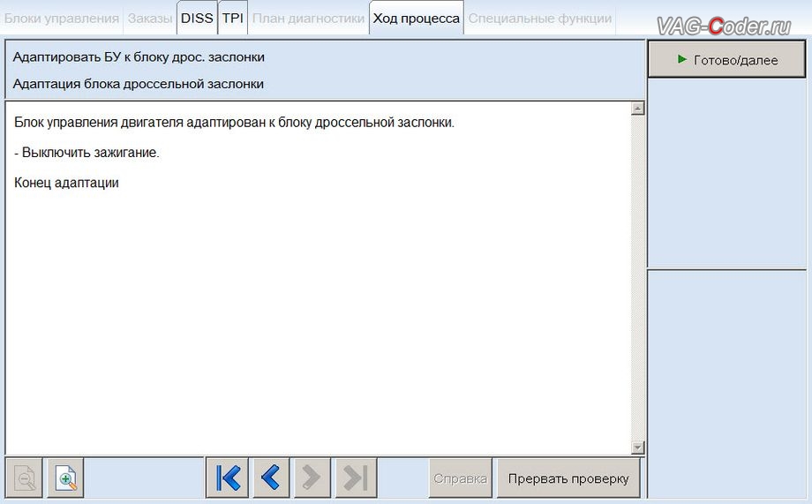Click the line 'Блок управления двигателя адаптирован'
The image size is (812, 504).
click(x=234, y=123)
